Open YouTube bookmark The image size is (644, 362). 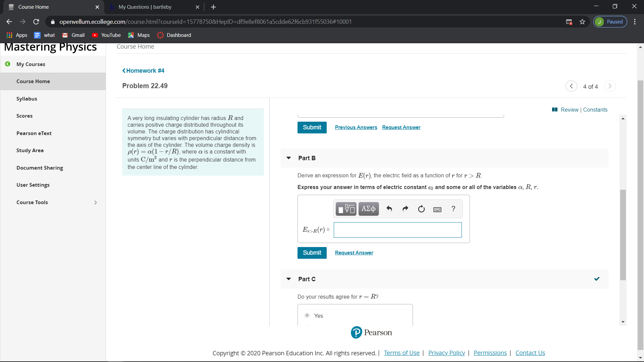coord(106,35)
